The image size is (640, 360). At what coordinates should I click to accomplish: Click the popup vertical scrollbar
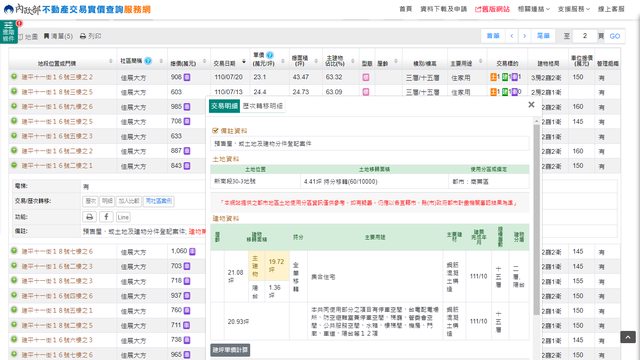(536, 220)
